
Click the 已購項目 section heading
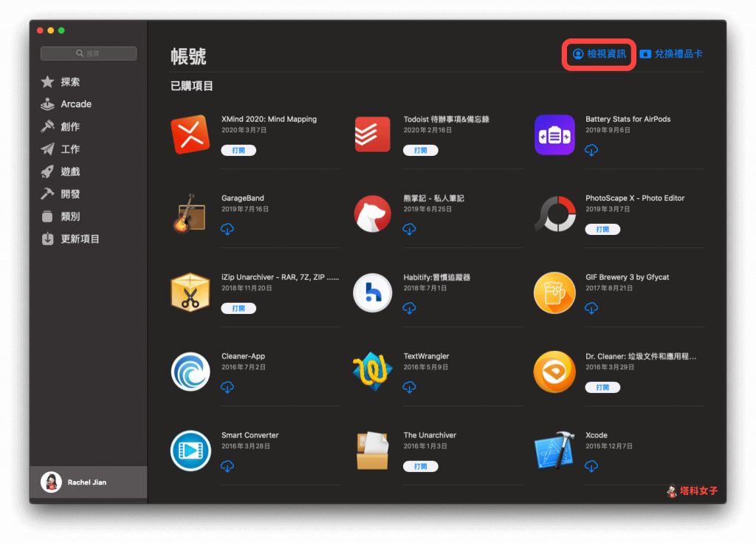191,86
